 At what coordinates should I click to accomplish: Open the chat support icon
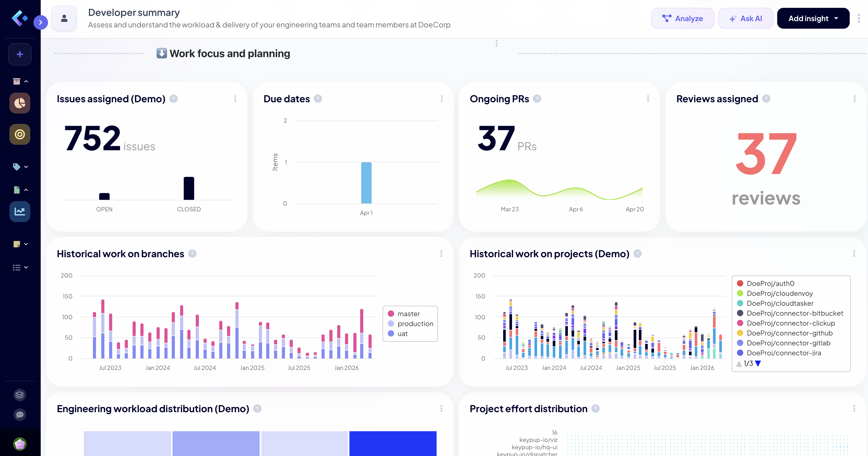point(20,415)
